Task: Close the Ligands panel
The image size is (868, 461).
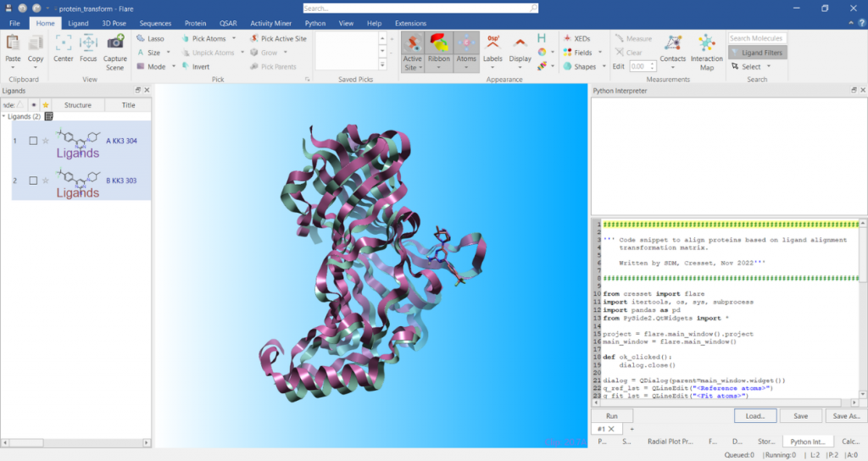Action: tap(147, 90)
